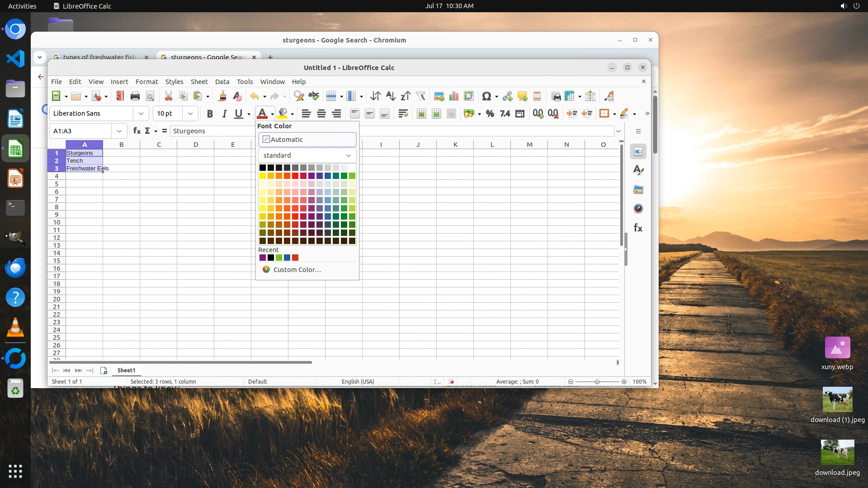This screenshot has width=868, height=488.
Task: Switch to the Sheet1 tab
Action: click(x=126, y=370)
